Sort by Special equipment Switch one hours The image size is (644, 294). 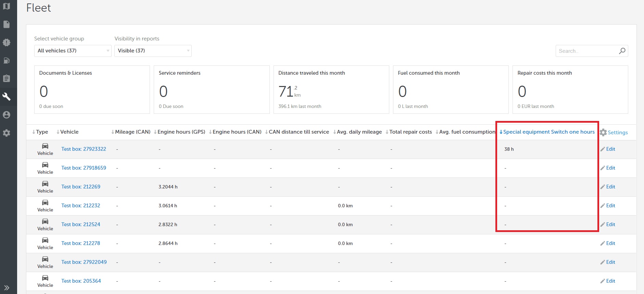pos(547,132)
